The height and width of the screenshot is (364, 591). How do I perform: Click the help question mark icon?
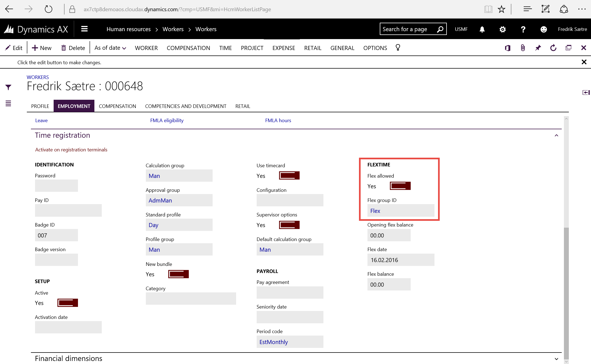(x=523, y=29)
